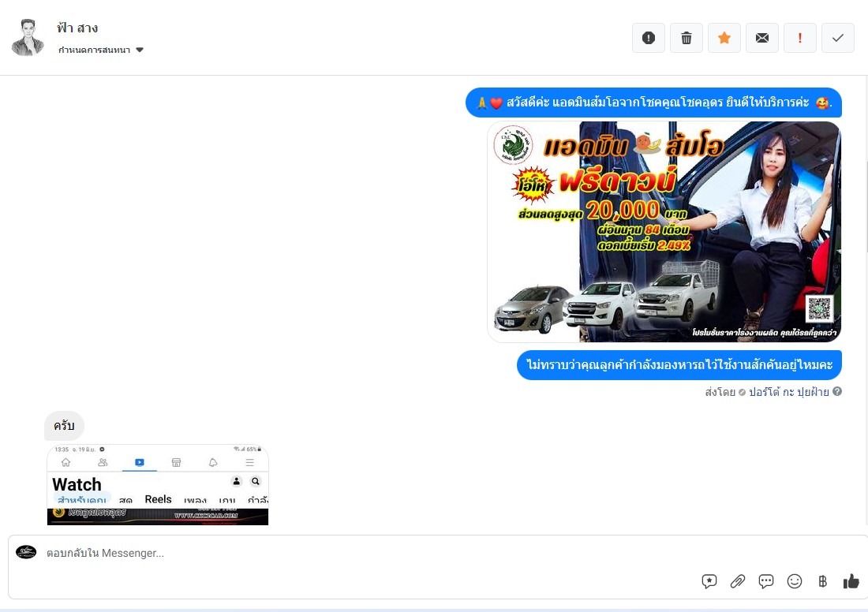
Task: Click the baht payment request icon
Action: [823, 581]
